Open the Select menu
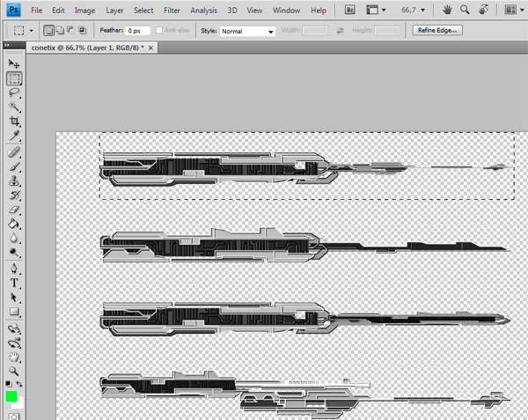 coord(143,11)
